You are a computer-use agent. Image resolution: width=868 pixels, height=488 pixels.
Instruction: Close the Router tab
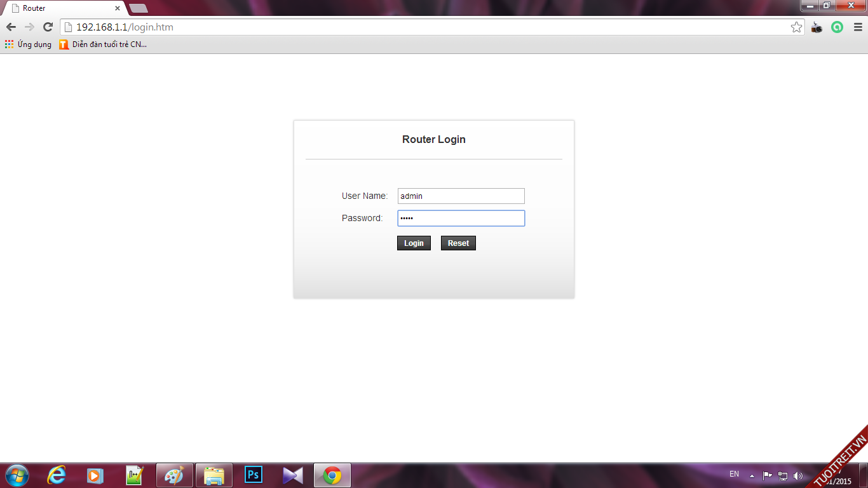point(118,8)
